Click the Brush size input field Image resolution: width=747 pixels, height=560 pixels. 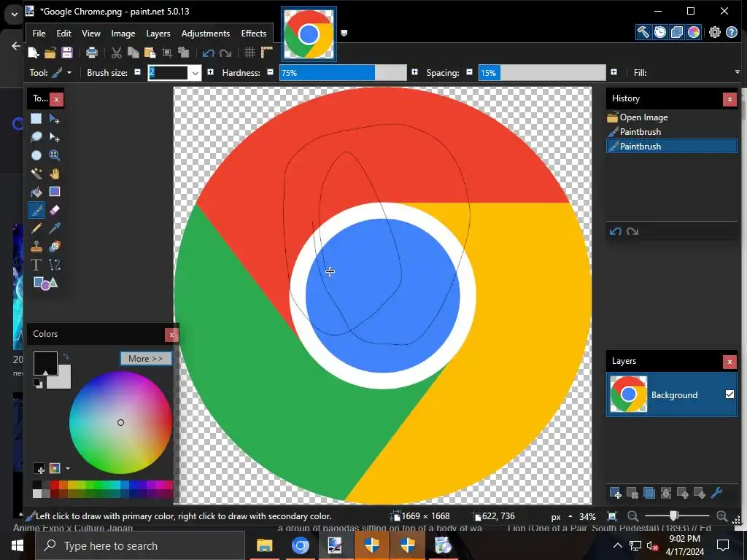point(169,73)
